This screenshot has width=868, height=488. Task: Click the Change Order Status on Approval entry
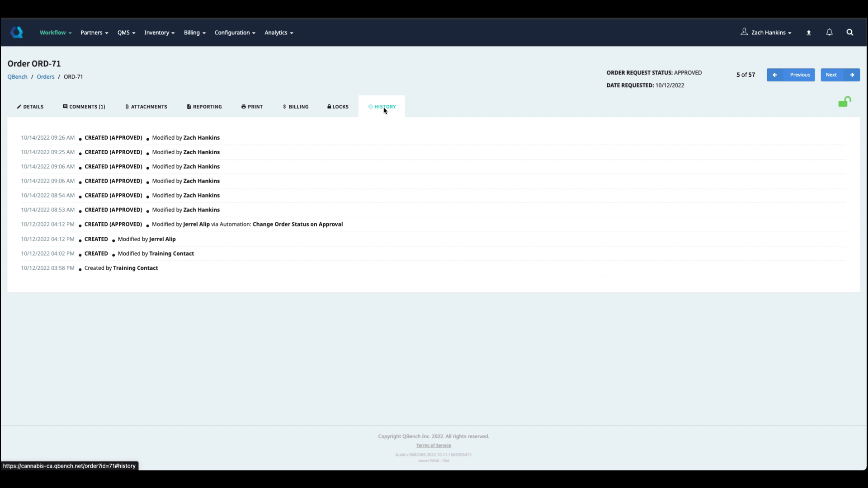click(x=297, y=225)
